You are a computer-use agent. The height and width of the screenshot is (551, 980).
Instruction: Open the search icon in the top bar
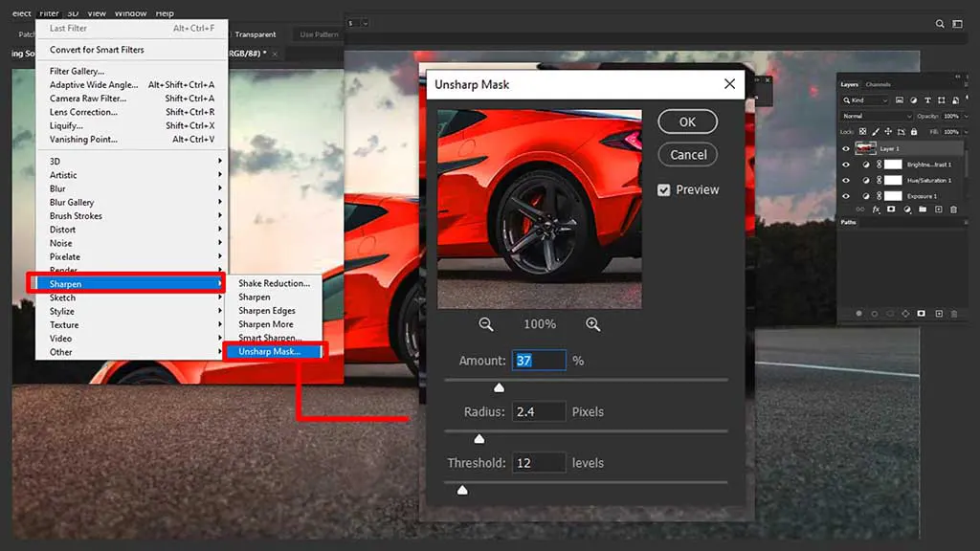tap(940, 24)
